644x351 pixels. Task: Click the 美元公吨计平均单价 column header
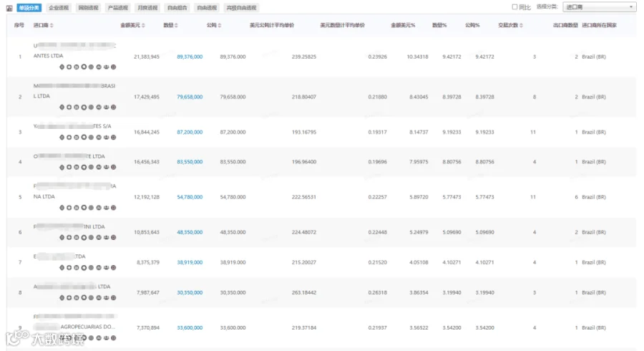272,26
